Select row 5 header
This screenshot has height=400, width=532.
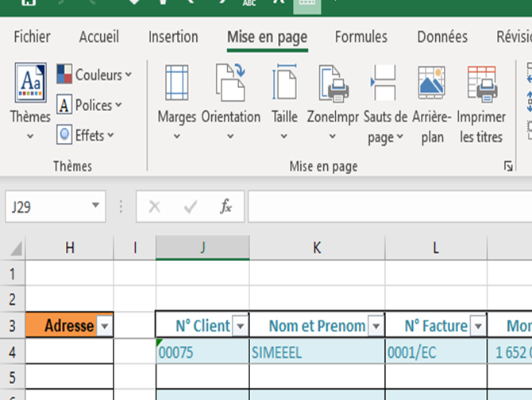pos(13,377)
